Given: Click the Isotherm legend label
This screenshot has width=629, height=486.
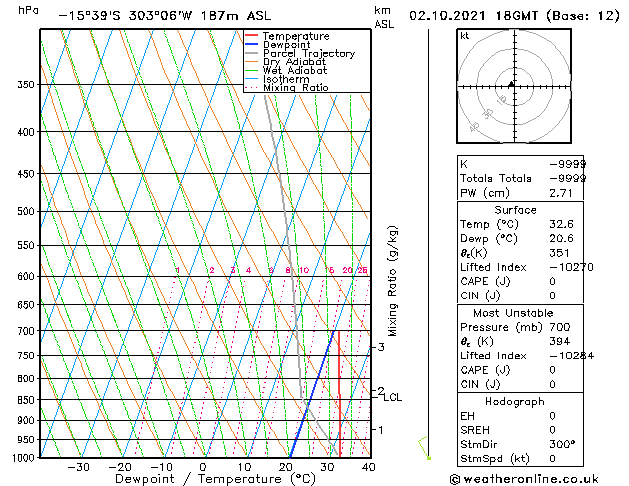Looking at the screenshot, I should point(286,79).
